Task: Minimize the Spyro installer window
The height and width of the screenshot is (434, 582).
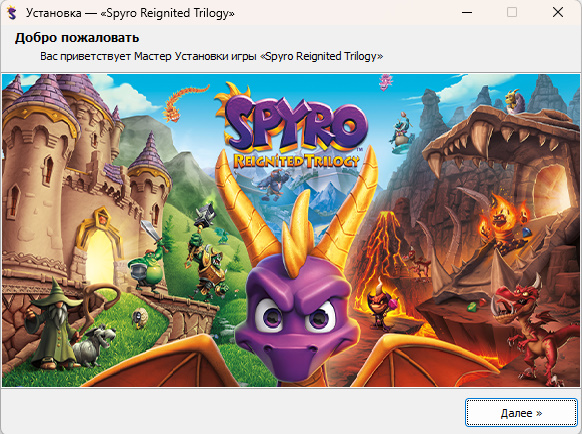Action: 467,13
